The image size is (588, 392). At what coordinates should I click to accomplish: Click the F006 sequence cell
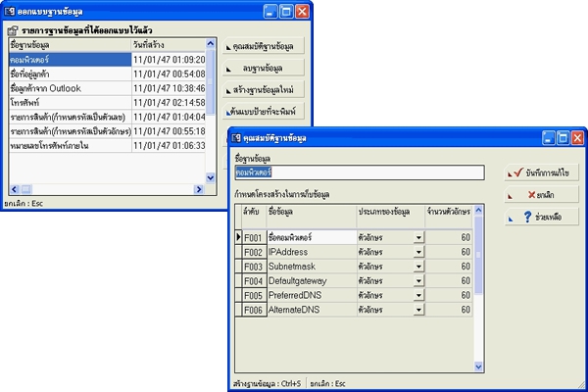coord(254,310)
